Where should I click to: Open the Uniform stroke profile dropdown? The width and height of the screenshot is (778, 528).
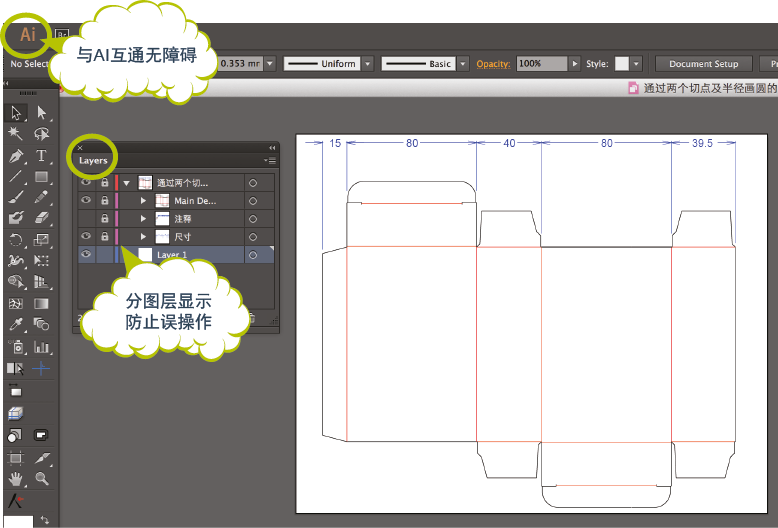pyautogui.click(x=367, y=64)
